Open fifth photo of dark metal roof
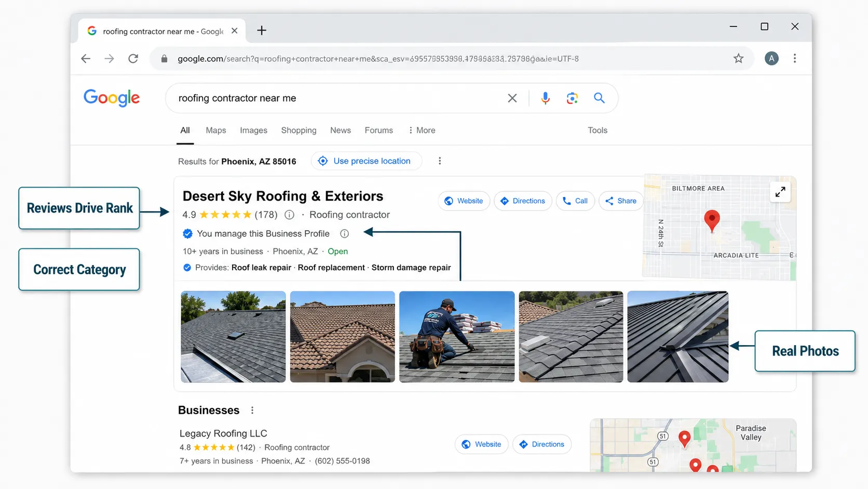Viewport: 868px width, 489px height. [x=678, y=337]
